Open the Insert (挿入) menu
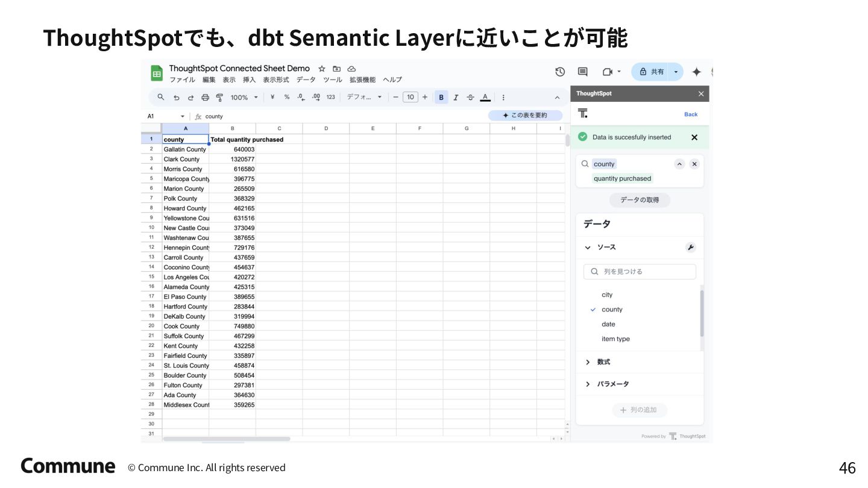 coord(249,80)
